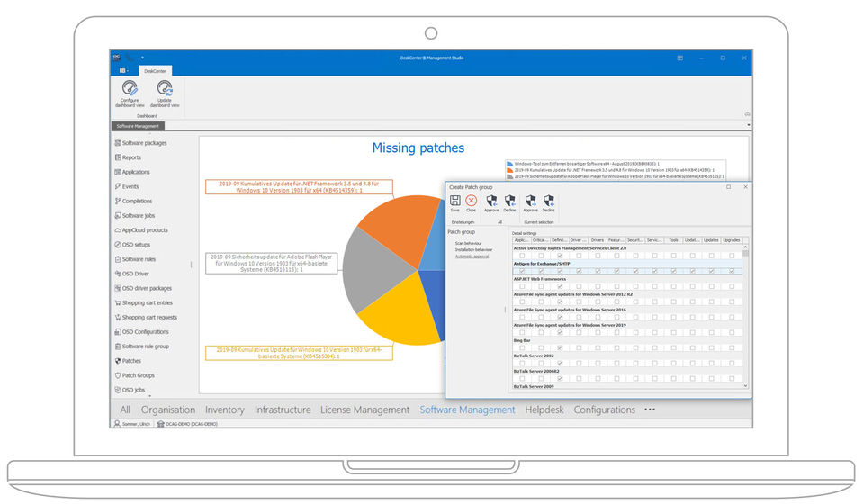Uncheck Tools checkbox for Antigen for Exchange/SMTP

[x=673, y=271]
